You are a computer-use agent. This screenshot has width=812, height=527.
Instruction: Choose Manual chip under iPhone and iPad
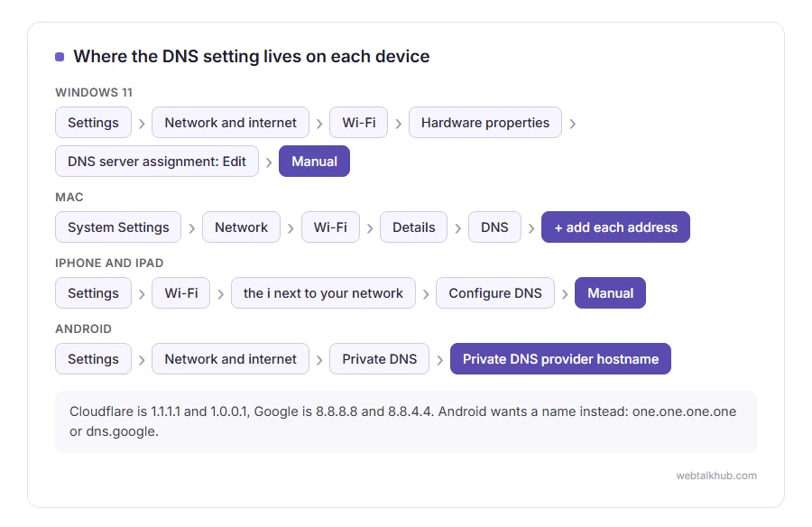[610, 292]
